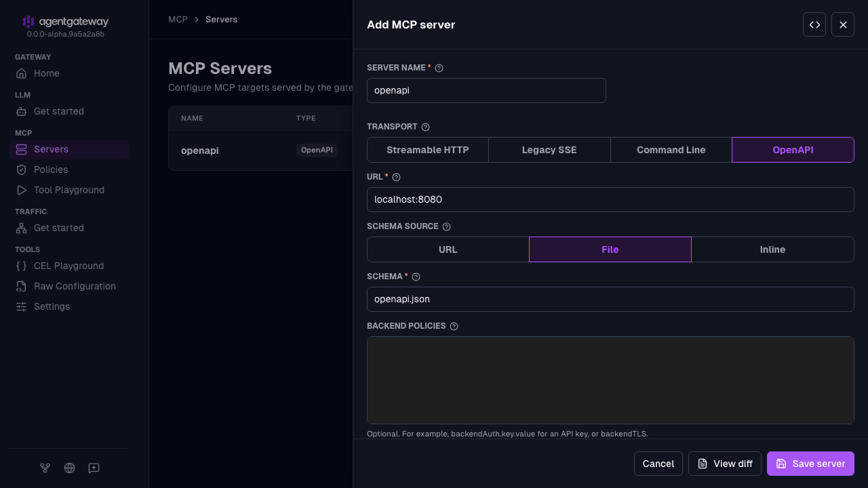
Task: Click Servers breadcrumb item
Action: [x=221, y=20]
